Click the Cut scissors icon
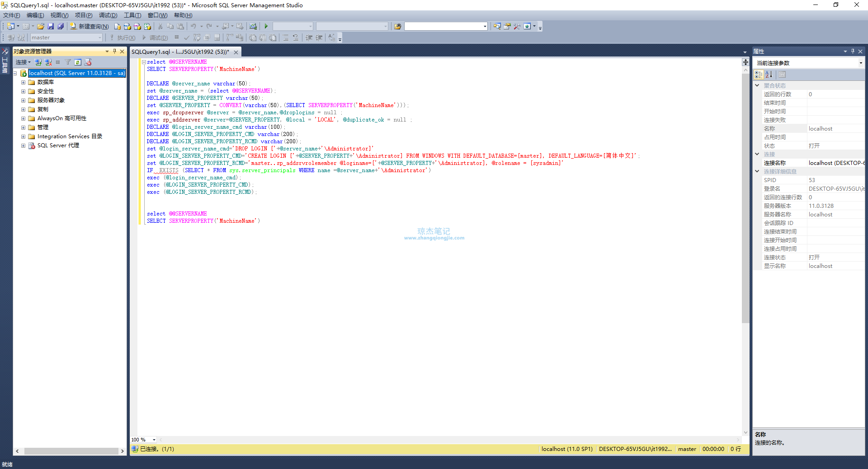This screenshot has height=469, width=868. coord(160,27)
